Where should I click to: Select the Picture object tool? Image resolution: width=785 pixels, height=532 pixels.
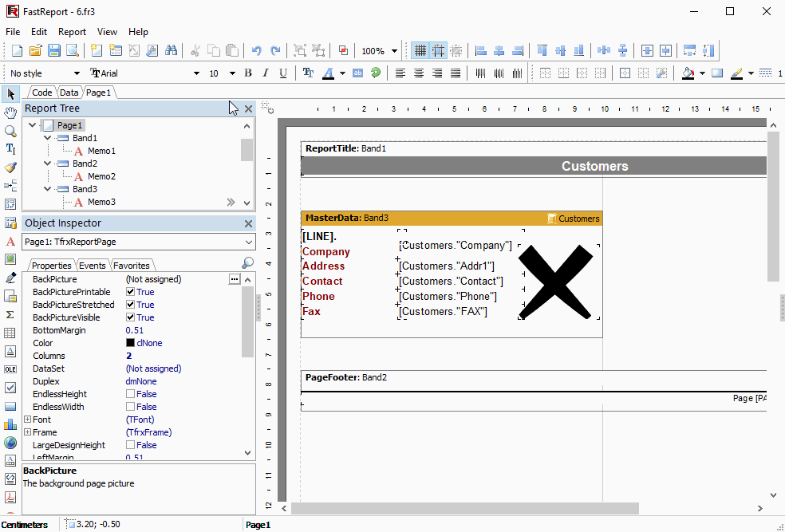[10, 259]
